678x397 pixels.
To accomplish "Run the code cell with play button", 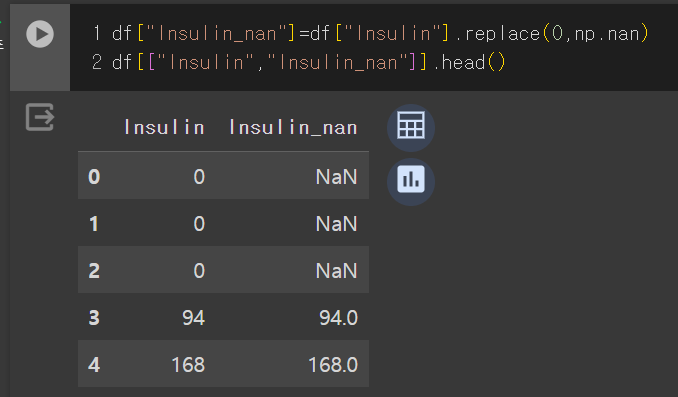I will point(40,34).
